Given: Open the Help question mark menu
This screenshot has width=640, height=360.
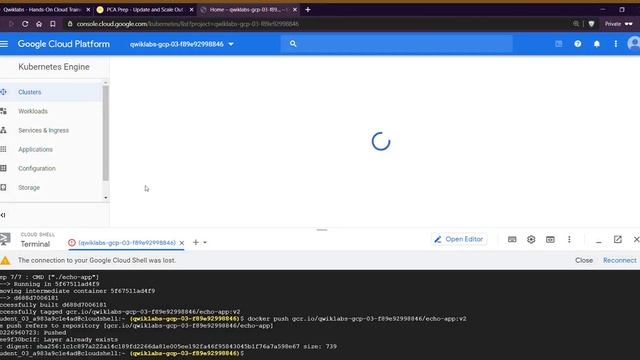Looking at the screenshot, I should click(578, 44).
